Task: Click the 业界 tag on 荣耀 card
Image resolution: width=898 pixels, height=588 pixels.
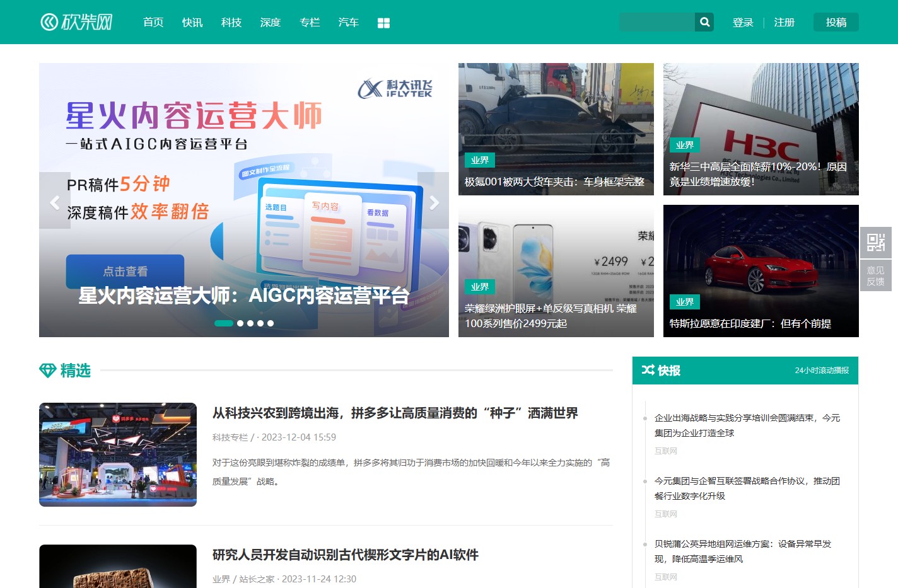Action: point(480,287)
